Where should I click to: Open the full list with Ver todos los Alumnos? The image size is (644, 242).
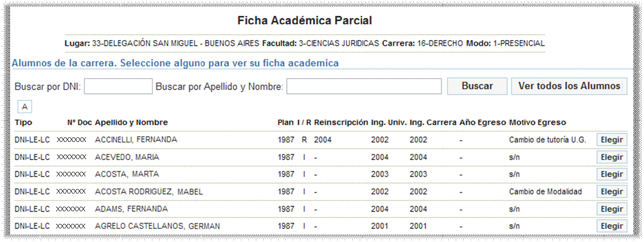(569, 86)
